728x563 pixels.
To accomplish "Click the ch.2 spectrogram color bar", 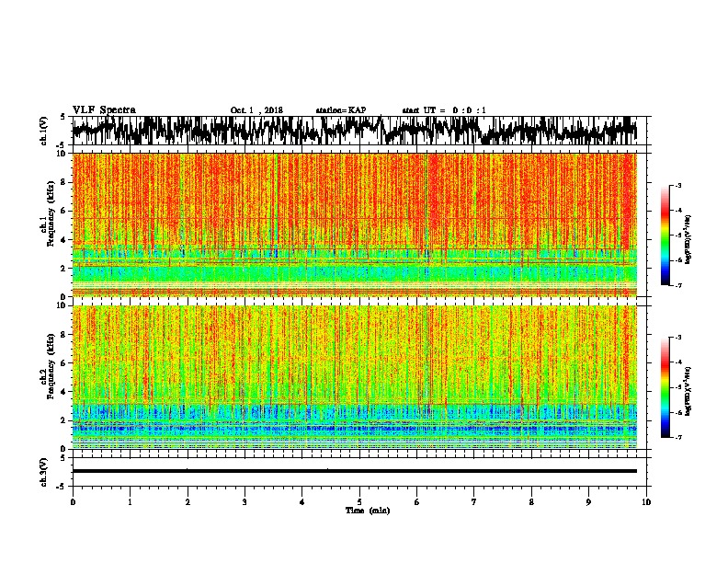I will pyautogui.click(x=665, y=387).
